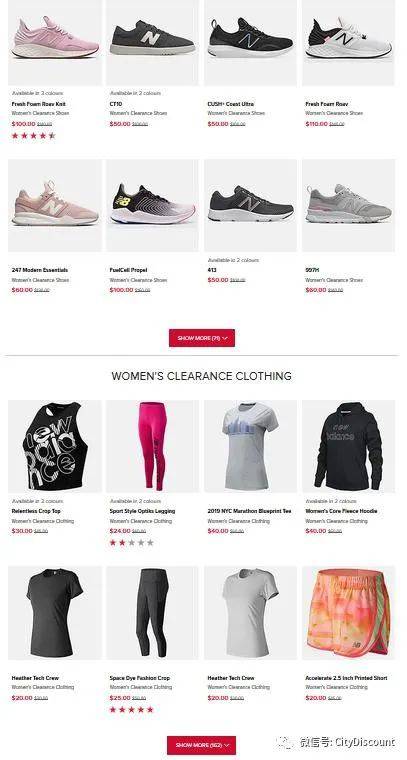Open the CUSH+ Coast Ultra shoe image
Image resolution: width=407 pixels, height=760 pixels.
tap(250, 43)
